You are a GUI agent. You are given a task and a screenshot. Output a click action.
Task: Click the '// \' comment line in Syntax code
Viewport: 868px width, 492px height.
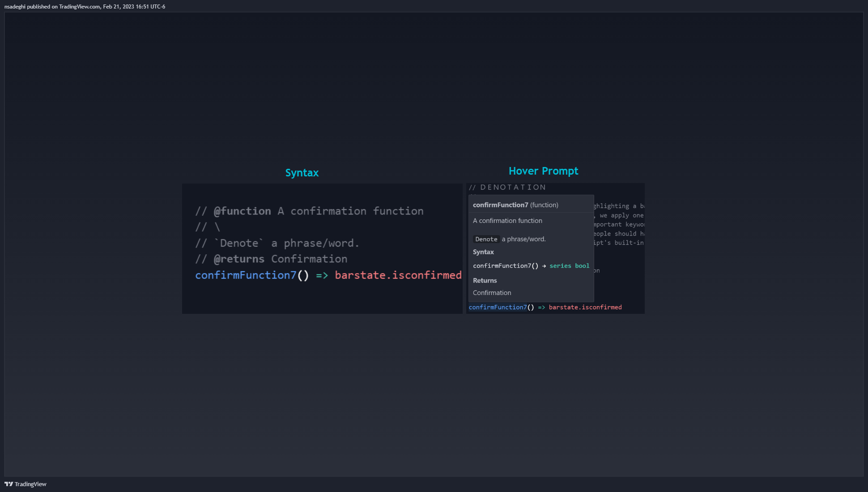coord(208,227)
